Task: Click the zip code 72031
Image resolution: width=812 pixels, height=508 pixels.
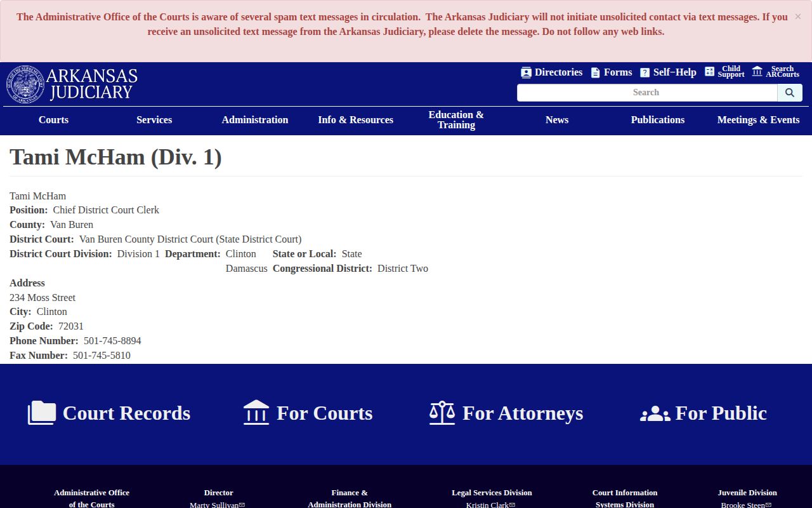Action: click(x=71, y=326)
